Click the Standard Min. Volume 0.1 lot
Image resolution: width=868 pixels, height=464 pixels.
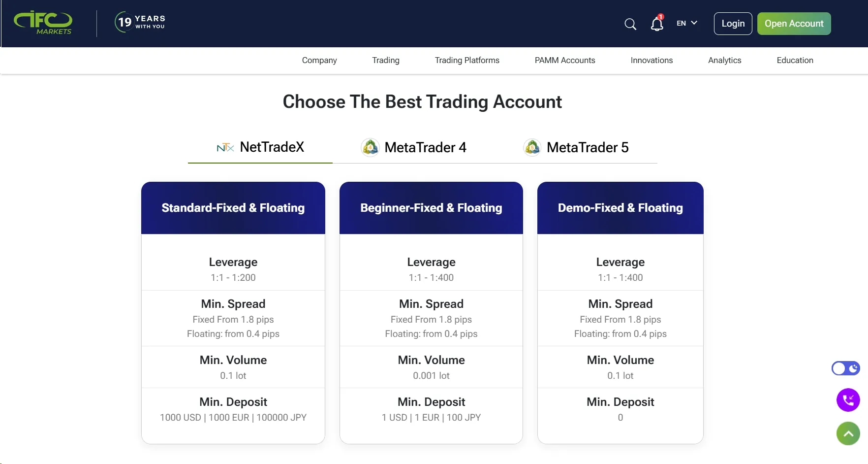coord(233,375)
